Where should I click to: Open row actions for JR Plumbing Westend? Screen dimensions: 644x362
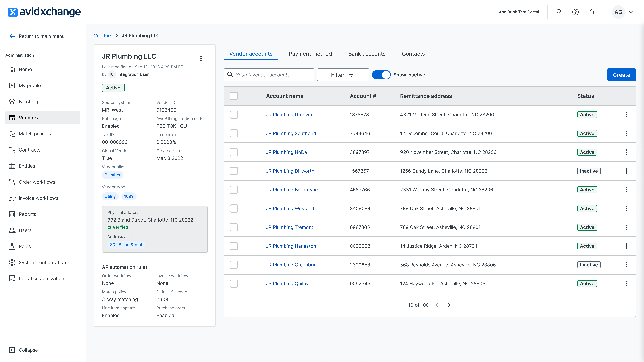click(626, 208)
